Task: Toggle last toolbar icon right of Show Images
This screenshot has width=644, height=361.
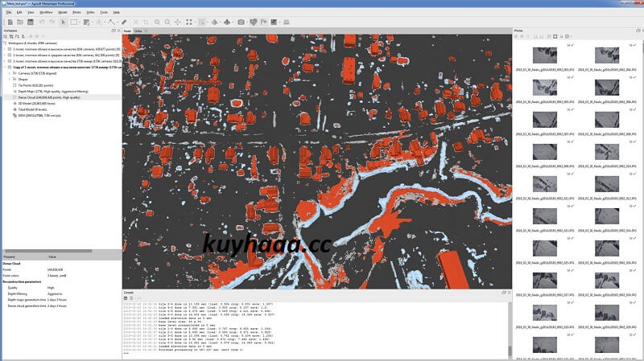Action: [x=287, y=23]
